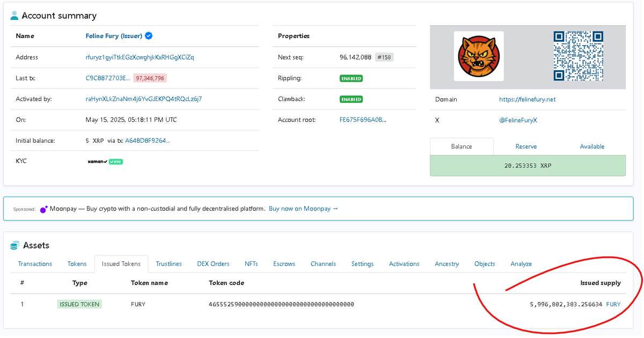This screenshot has height=338, width=644.
Task: Open account root FE675F696A0B link
Action: tap(363, 120)
